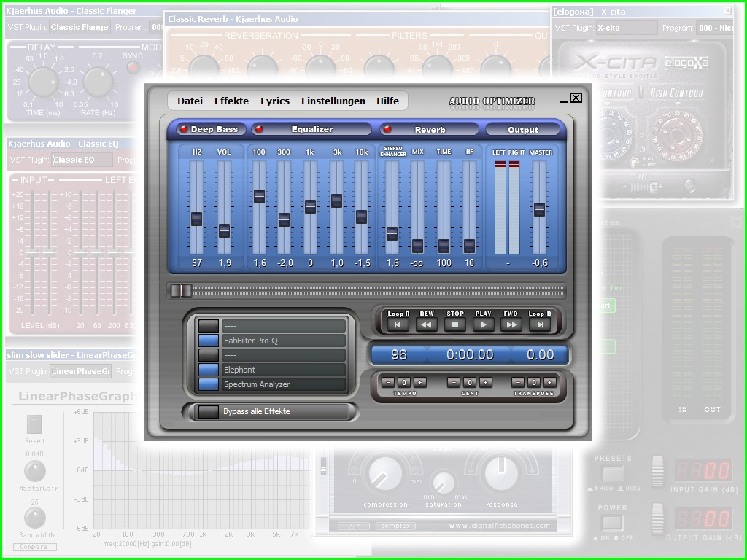Enable Bypass alle Effekte
747x560 pixels.
point(209,412)
